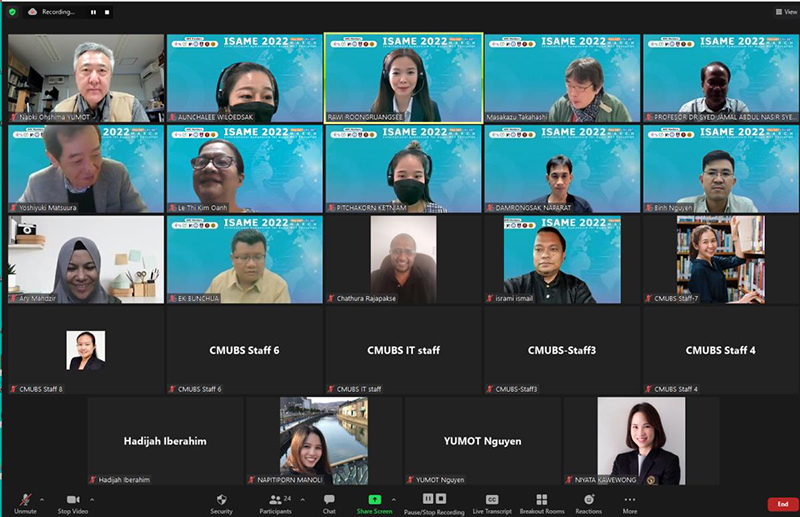The width and height of the screenshot is (800, 517).
Task: Enable Live Transcript CC icon
Action: (492, 500)
